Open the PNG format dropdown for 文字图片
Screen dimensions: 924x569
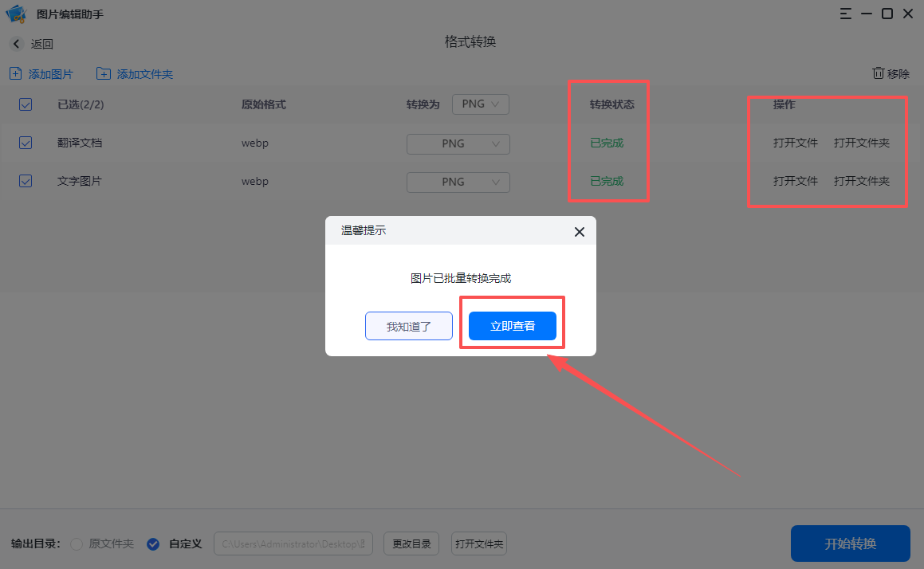[x=458, y=182]
